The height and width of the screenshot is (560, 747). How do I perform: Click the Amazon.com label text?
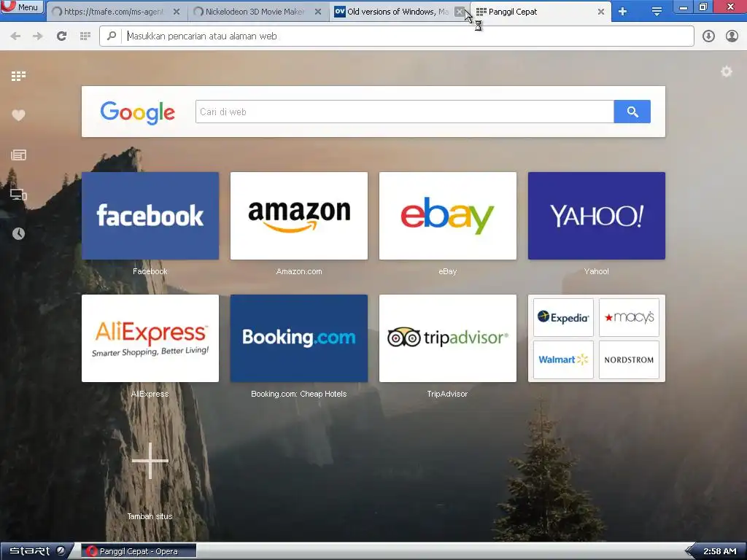[298, 271]
